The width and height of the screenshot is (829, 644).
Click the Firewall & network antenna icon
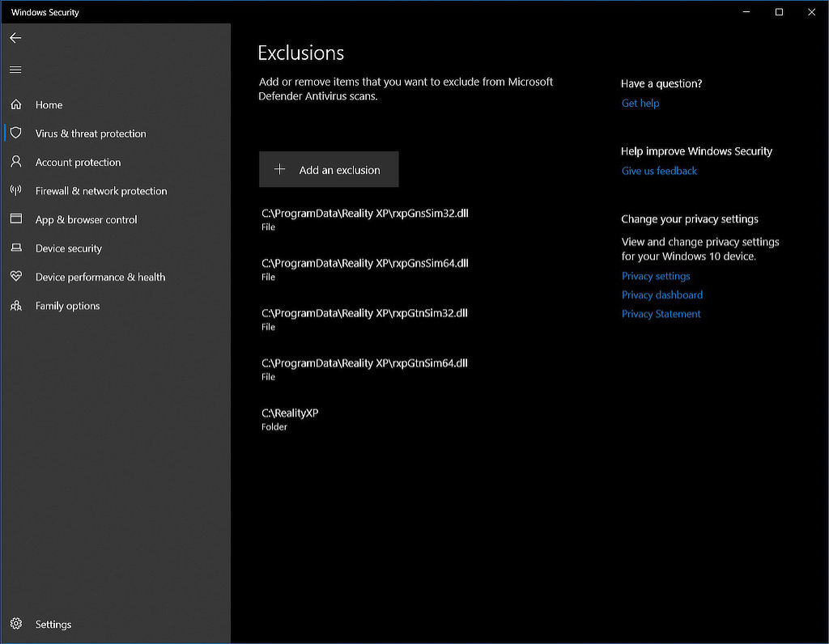16,190
